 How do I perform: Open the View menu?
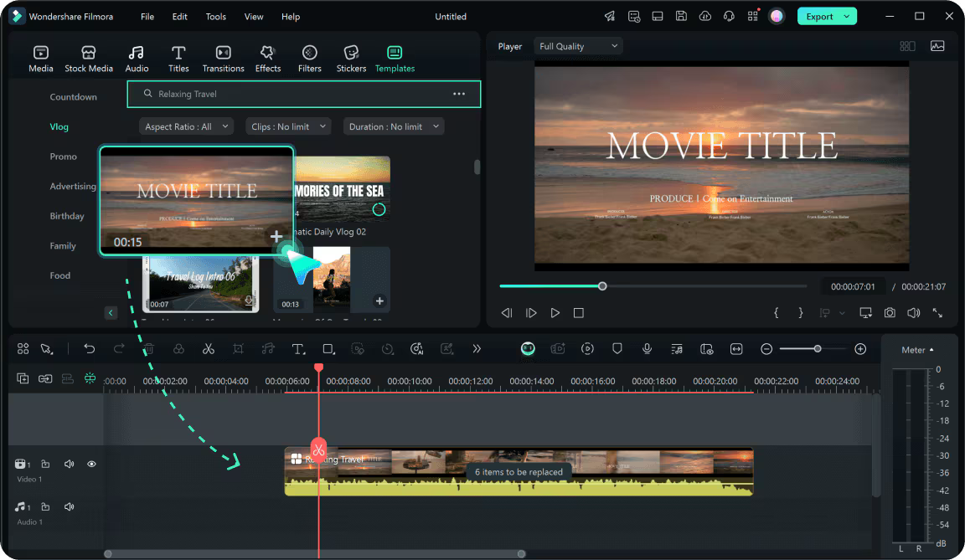click(254, 17)
